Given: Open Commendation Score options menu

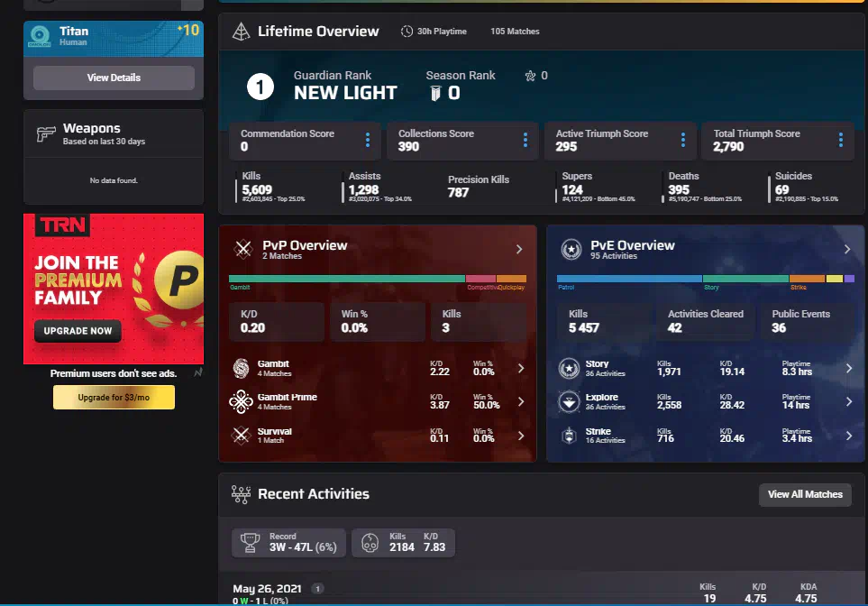Looking at the screenshot, I should [368, 140].
